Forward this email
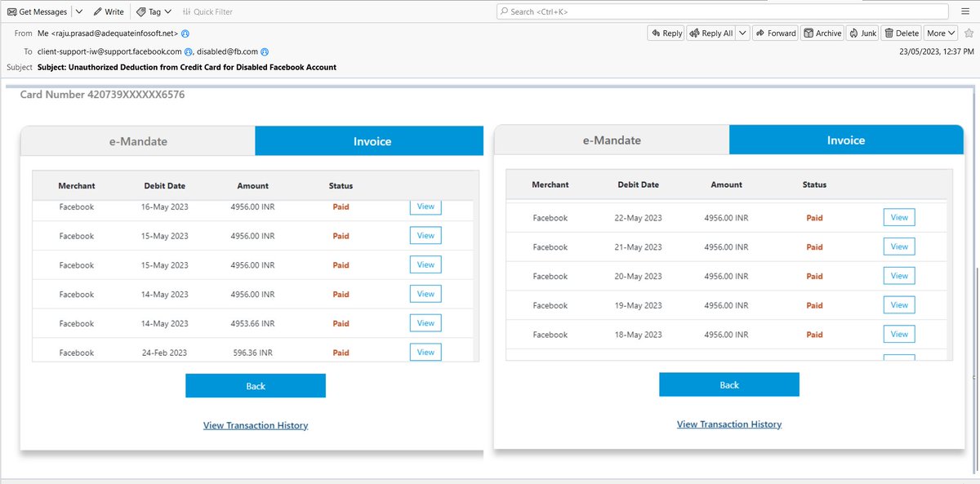This screenshot has height=484, width=980. [x=775, y=33]
